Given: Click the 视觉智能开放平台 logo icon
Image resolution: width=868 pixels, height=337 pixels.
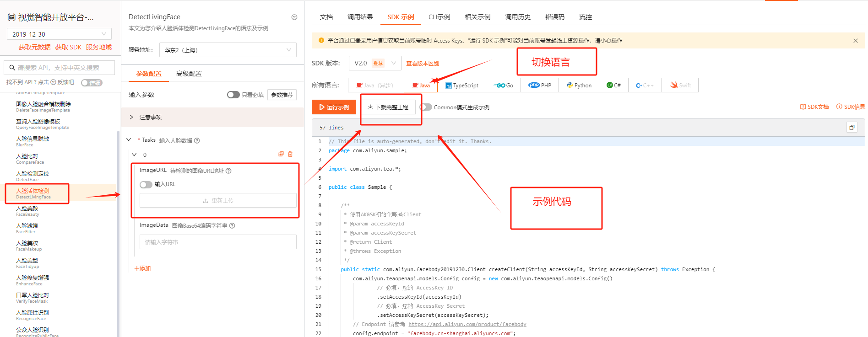Looking at the screenshot, I should [11, 17].
